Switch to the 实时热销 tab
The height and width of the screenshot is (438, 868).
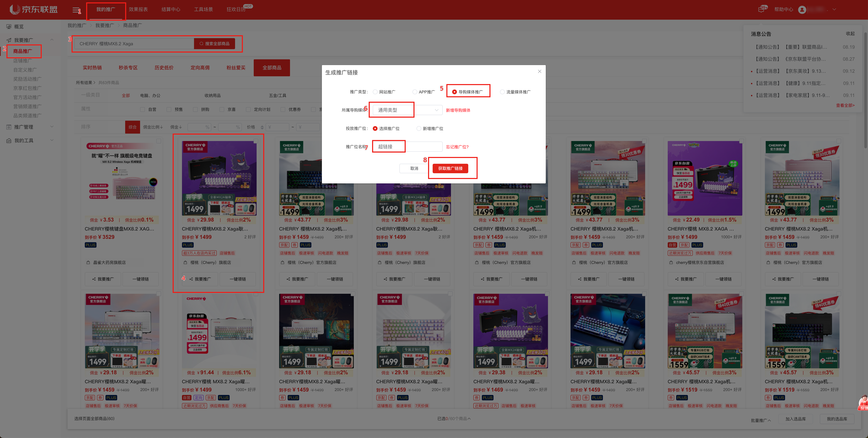(x=92, y=68)
